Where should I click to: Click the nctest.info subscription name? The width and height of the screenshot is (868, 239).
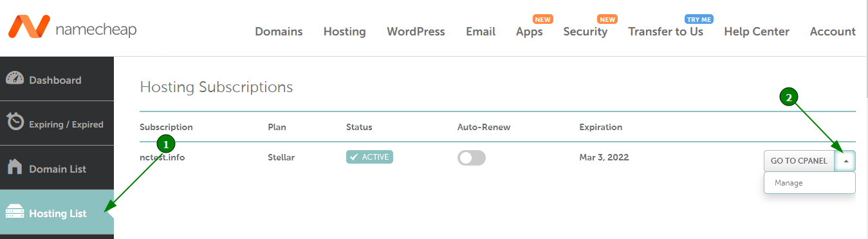(162, 157)
